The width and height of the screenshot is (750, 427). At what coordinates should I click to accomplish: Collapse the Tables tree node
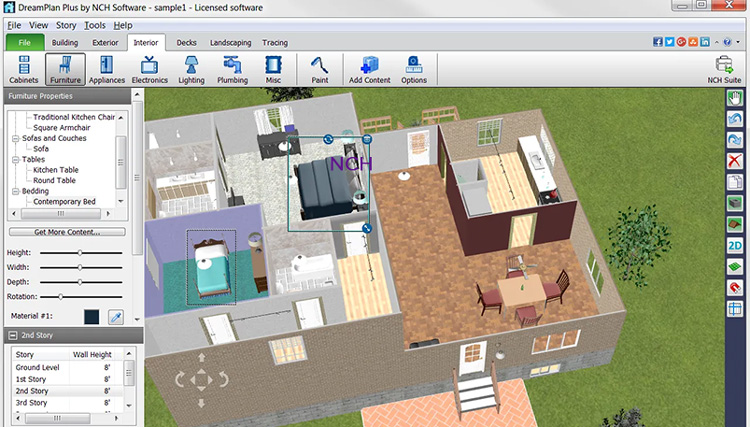pos(15,159)
